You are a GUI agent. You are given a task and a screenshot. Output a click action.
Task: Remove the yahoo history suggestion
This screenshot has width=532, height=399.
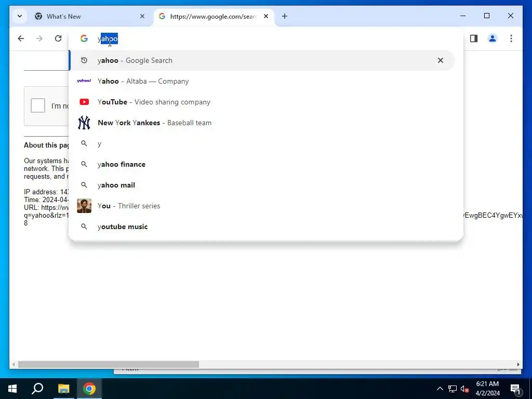(441, 60)
